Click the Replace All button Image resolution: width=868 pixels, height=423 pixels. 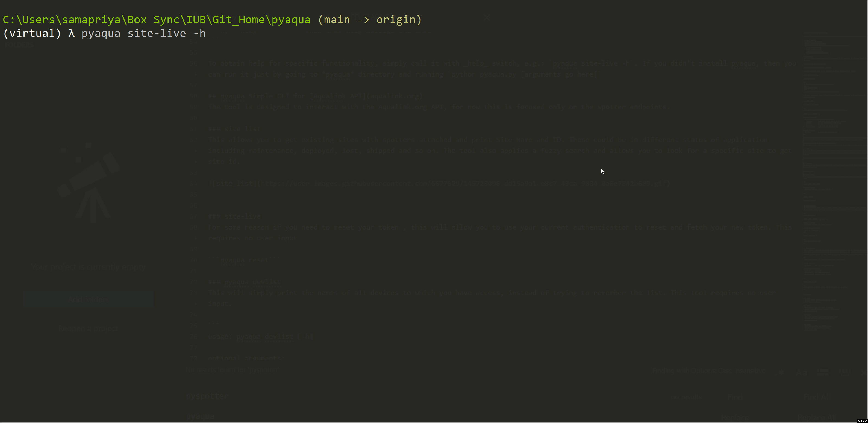(816, 418)
